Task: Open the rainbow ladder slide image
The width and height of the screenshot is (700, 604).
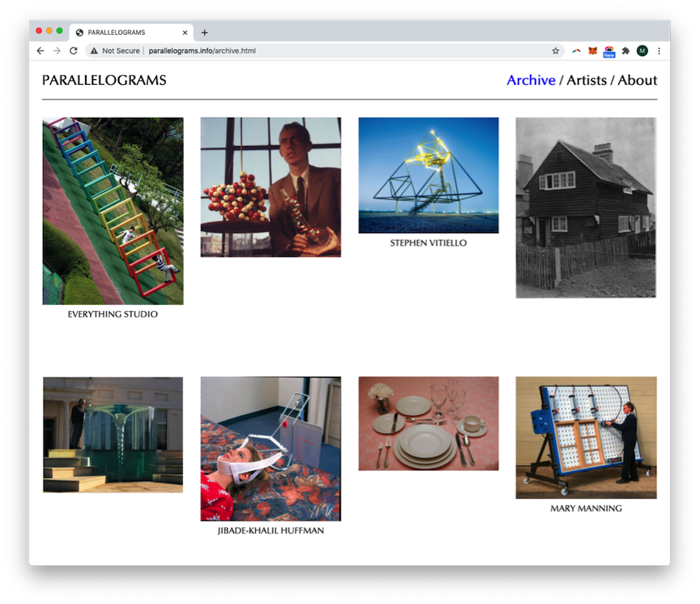Action: click(x=113, y=211)
